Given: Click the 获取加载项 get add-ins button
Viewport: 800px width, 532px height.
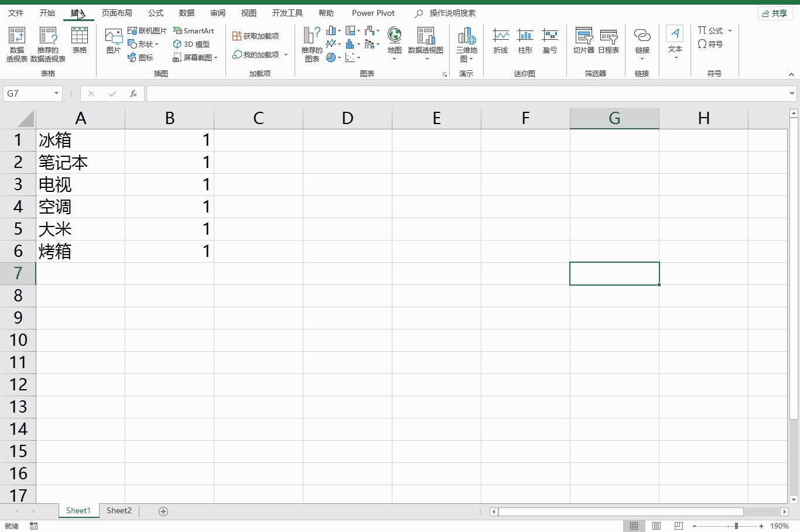Looking at the screenshot, I should click(x=255, y=36).
